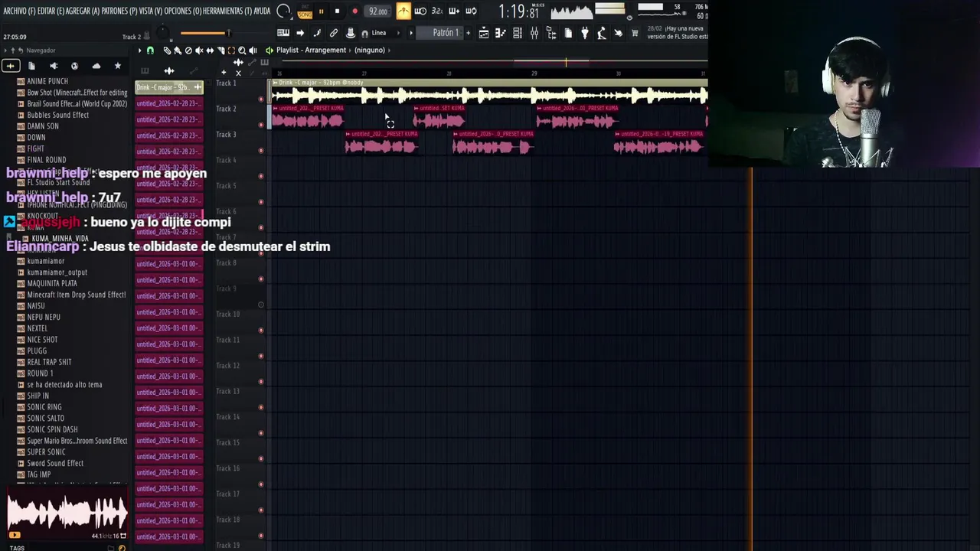Viewport: 980px width, 551px height.
Task: Mute Track 10 with its dot
Action: 260,330
